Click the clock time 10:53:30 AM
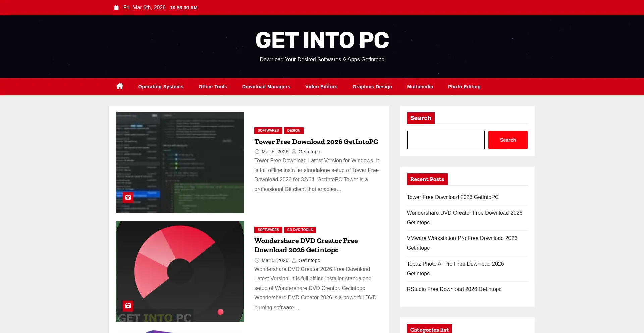Image resolution: width=644 pixels, height=333 pixels. tap(184, 8)
